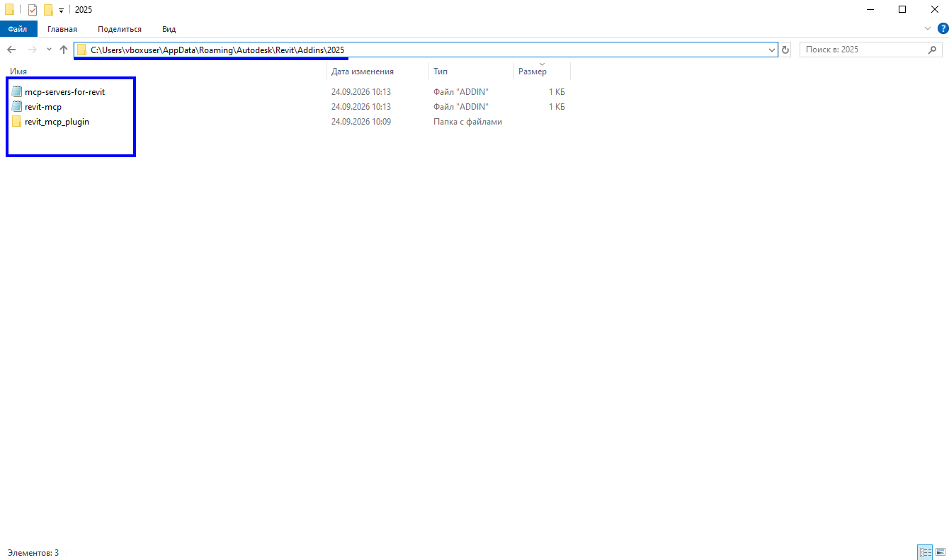Select the revit_mcp_plugin folder icon
Image resolution: width=949 pixels, height=560 pixels.
click(x=17, y=122)
